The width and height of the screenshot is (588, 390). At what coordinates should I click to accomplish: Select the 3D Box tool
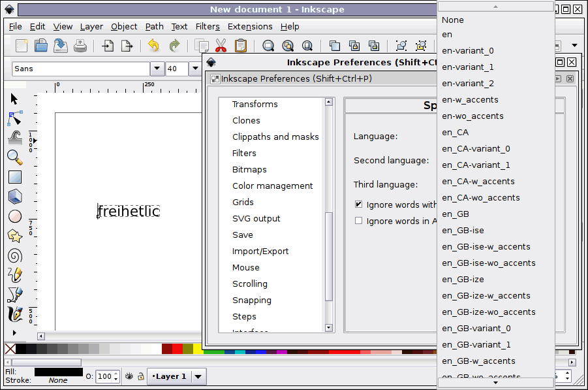14,197
